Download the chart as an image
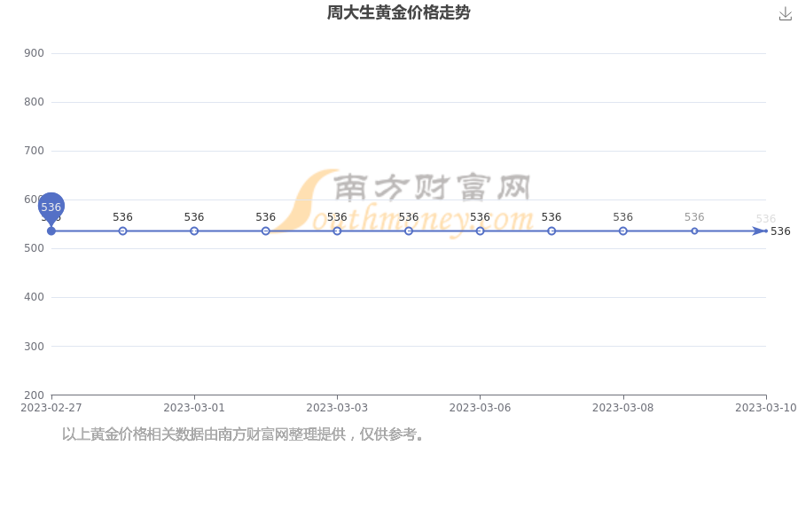798x532 pixels. click(786, 14)
